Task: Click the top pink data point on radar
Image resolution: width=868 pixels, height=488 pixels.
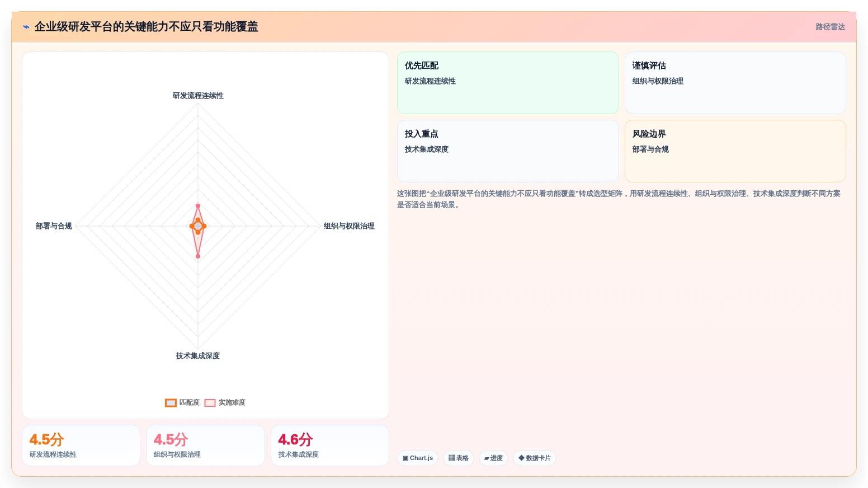Action: [197, 206]
